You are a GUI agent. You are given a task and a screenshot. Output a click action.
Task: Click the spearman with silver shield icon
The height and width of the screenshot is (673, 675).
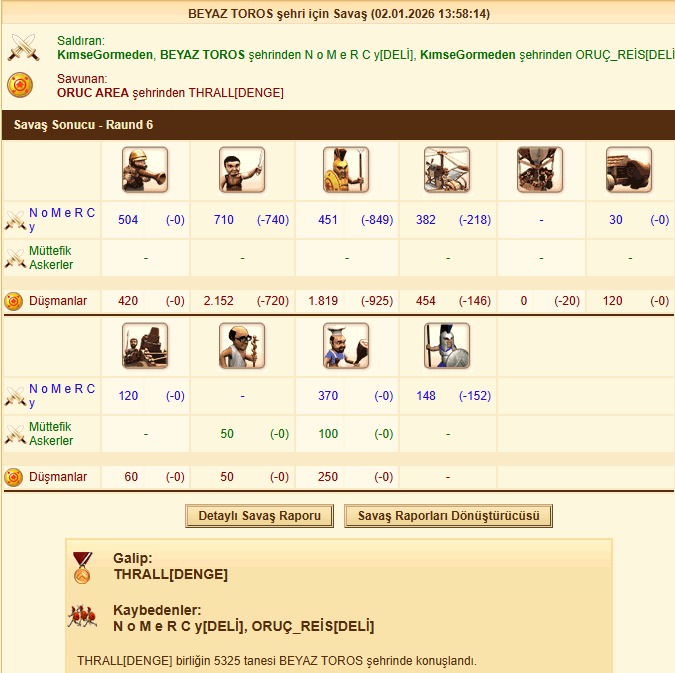(x=447, y=346)
